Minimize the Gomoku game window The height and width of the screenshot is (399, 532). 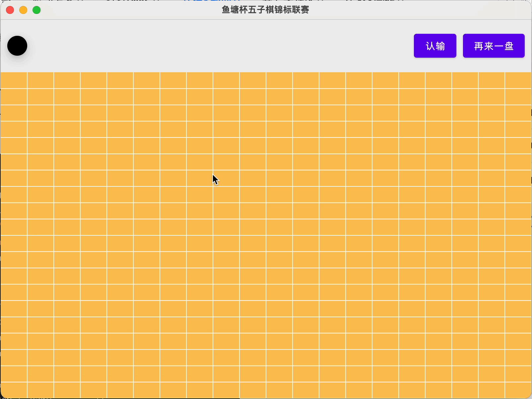point(23,10)
